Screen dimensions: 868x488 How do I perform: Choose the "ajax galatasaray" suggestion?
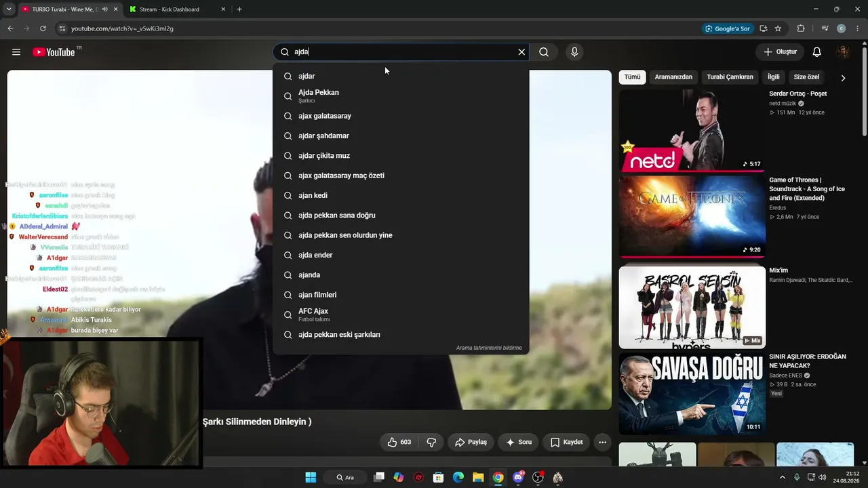401,116
